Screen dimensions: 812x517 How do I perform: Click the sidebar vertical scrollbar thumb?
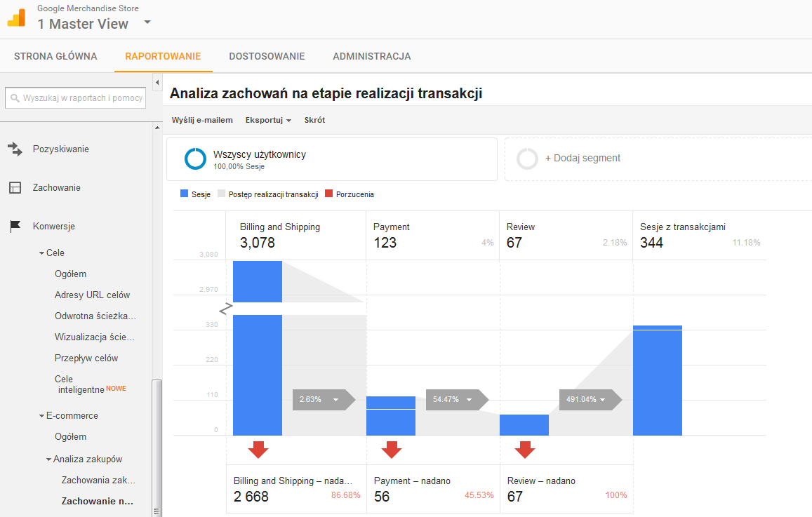(157, 448)
